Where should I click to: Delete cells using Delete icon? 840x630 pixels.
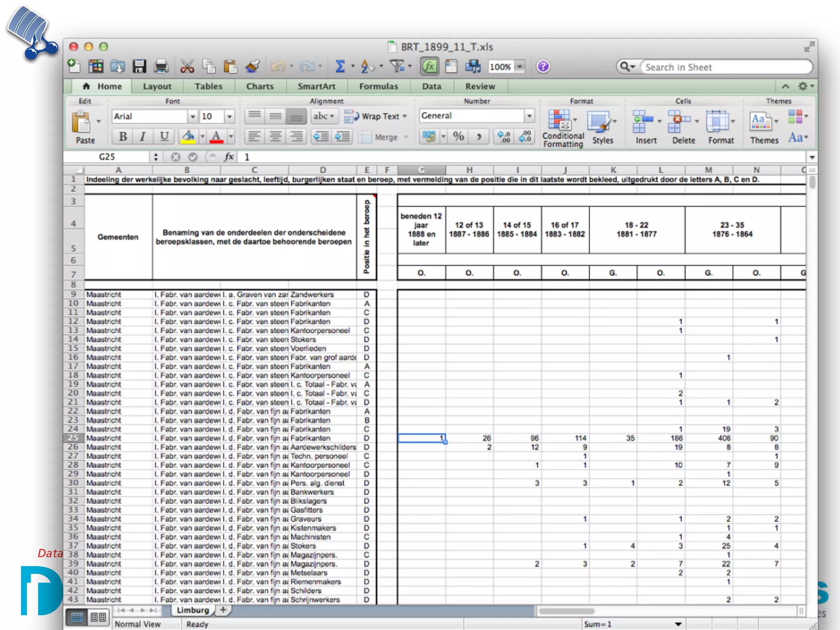[683, 128]
